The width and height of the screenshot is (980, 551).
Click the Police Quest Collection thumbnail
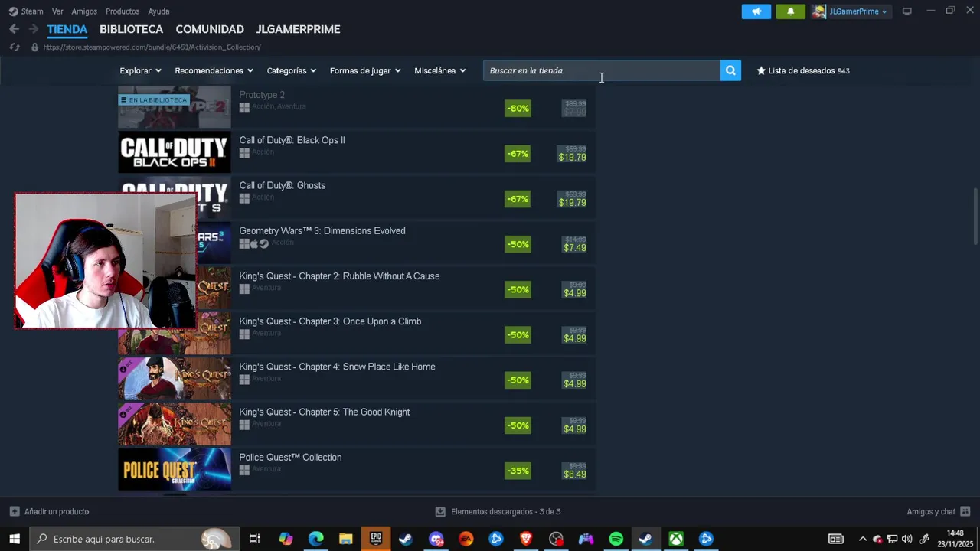pyautogui.click(x=175, y=469)
